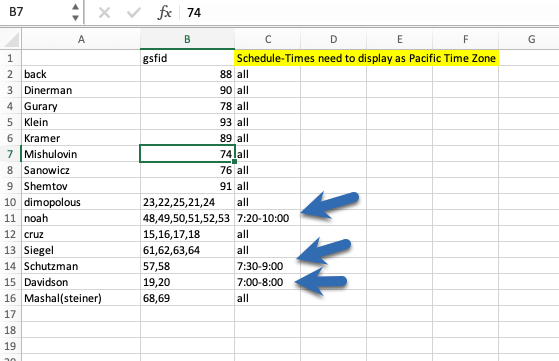The height and width of the screenshot is (361, 559).
Task: Click selected cell with value 74
Action: pyautogui.click(x=188, y=154)
